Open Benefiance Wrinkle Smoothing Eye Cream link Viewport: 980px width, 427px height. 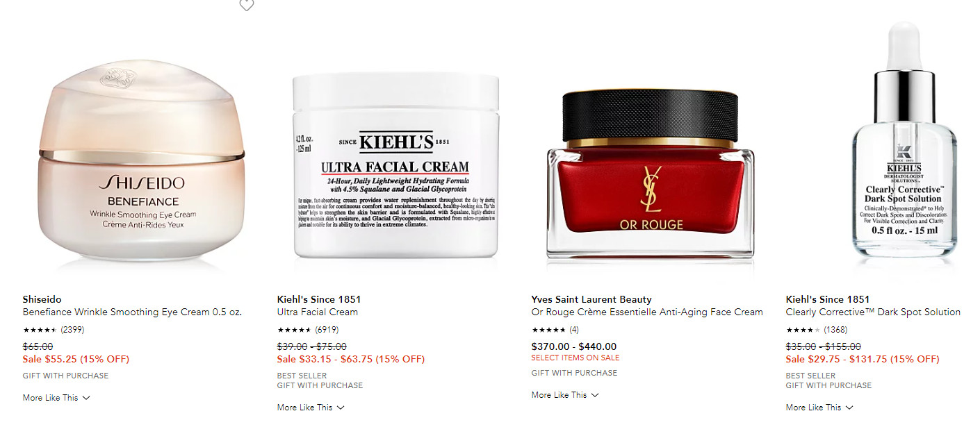[133, 312]
